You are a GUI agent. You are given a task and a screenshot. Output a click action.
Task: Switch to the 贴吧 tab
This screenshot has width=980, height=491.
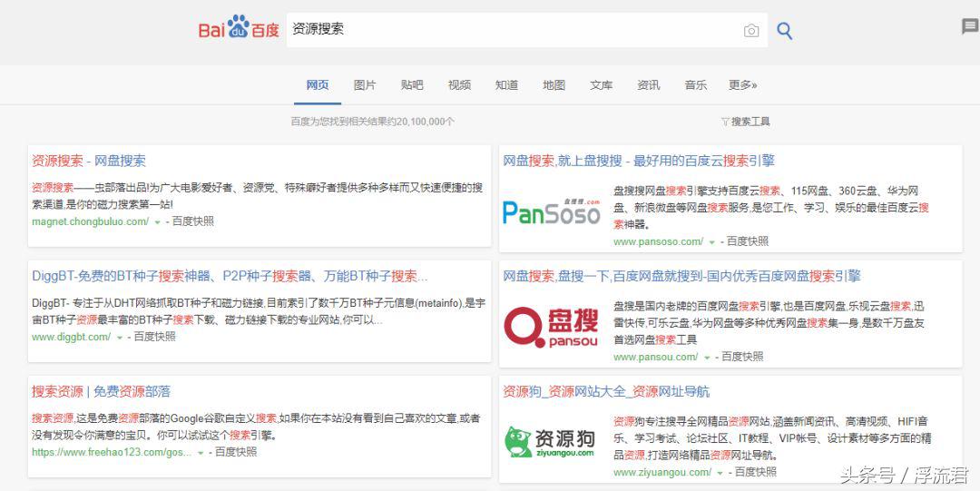(412, 85)
